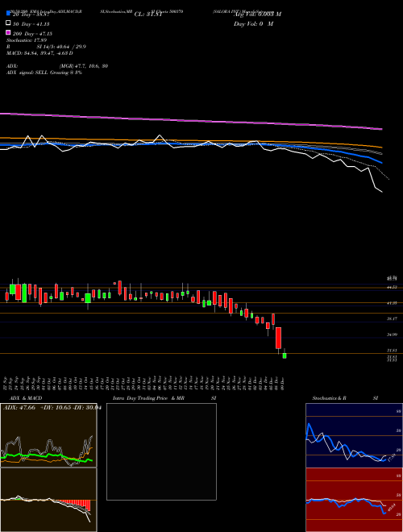Open the empty intraday trading price panel

161,451
